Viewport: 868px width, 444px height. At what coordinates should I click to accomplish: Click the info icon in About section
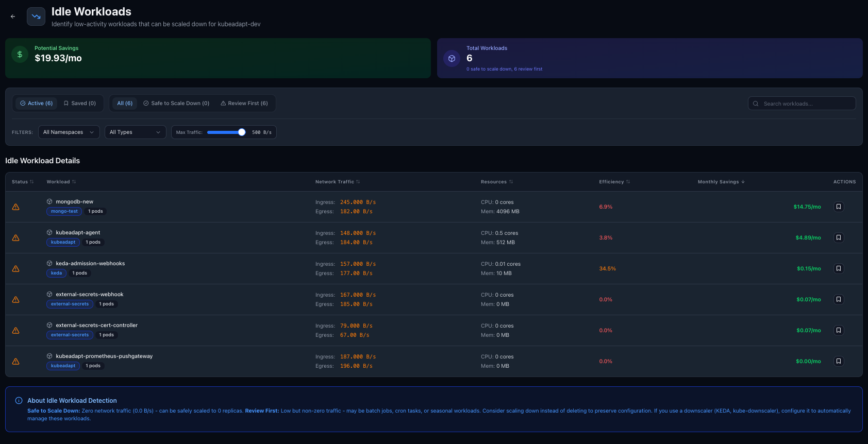click(x=19, y=401)
